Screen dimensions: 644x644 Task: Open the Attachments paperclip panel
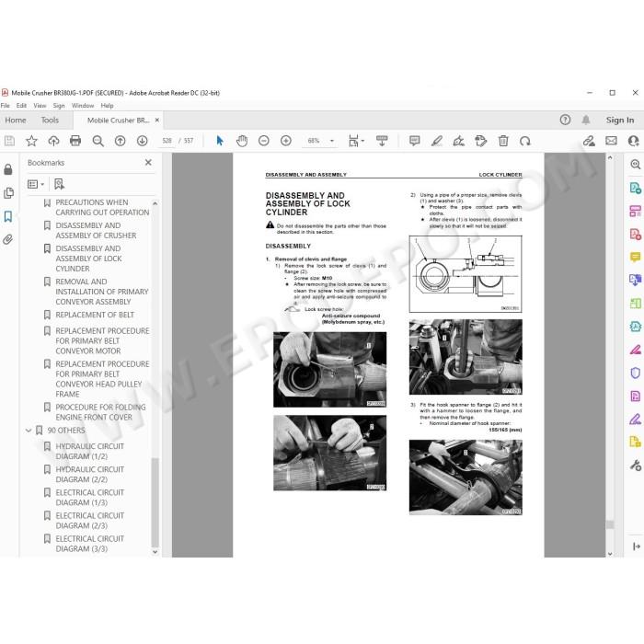[x=8, y=239]
